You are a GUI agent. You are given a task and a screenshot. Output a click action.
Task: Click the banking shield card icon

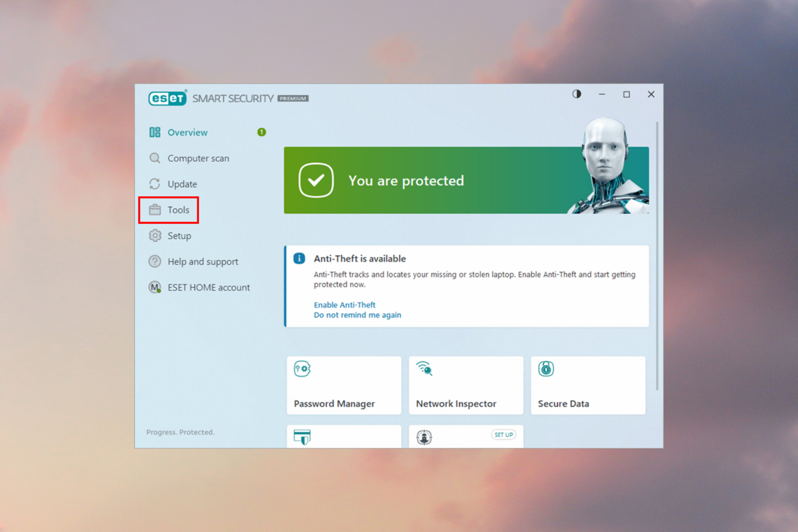coord(302,437)
